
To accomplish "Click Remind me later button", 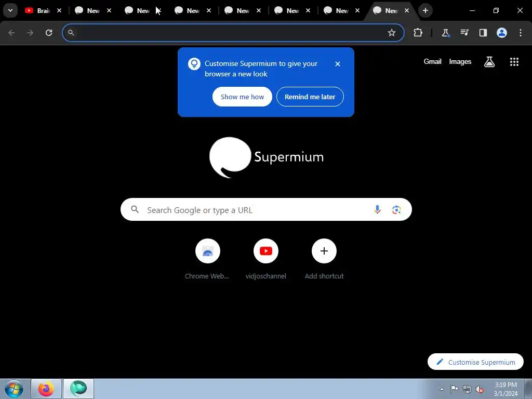I will pos(310,97).
